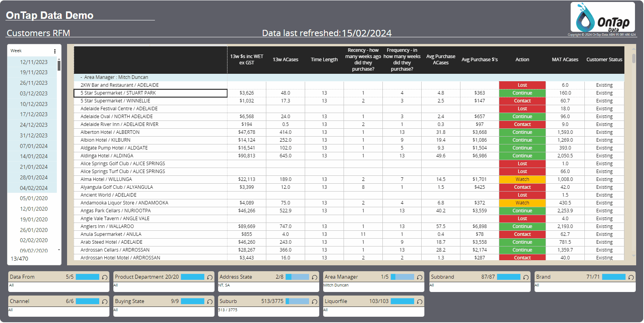
Task: Reset the Area Manager filter
Action: coord(420,277)
